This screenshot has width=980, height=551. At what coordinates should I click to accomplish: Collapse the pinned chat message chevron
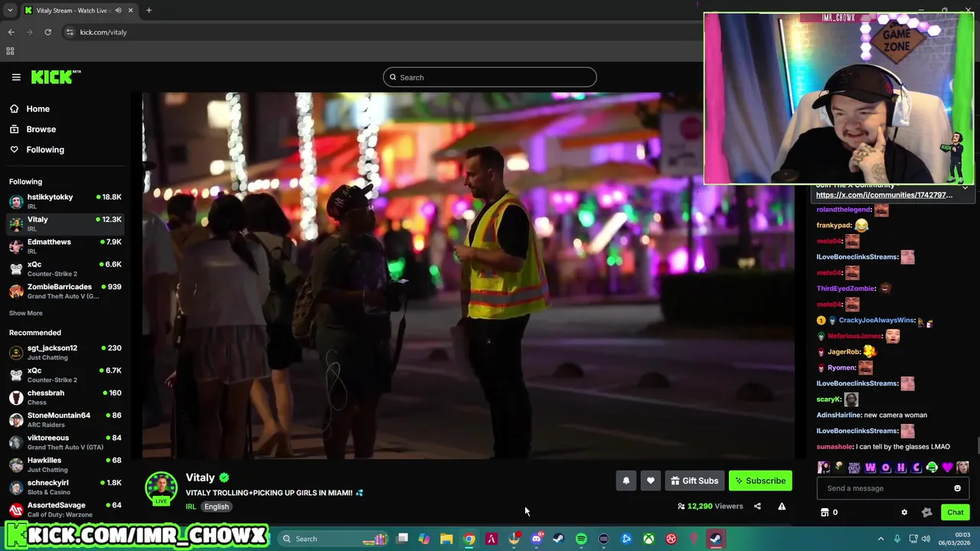point(965,187)
